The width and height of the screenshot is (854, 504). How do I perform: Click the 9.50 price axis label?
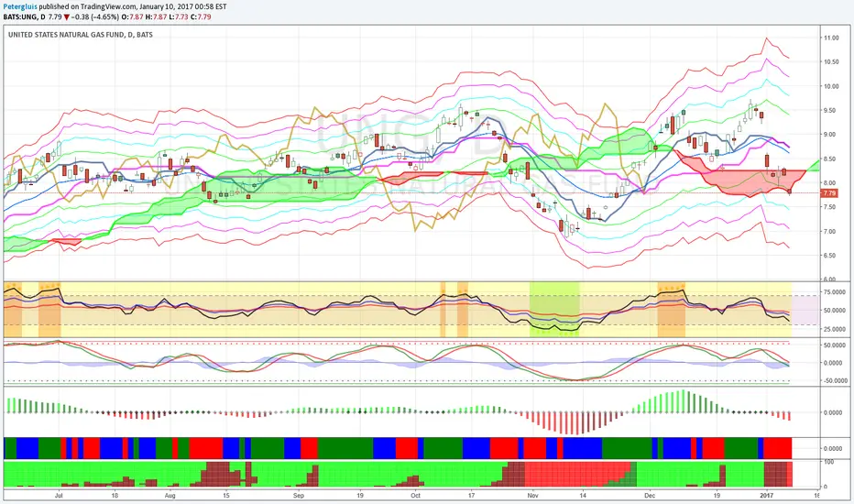831,111
